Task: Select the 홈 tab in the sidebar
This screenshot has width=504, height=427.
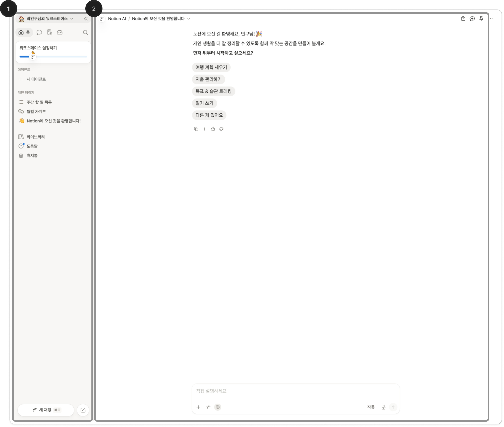Action: click(24, 32)
